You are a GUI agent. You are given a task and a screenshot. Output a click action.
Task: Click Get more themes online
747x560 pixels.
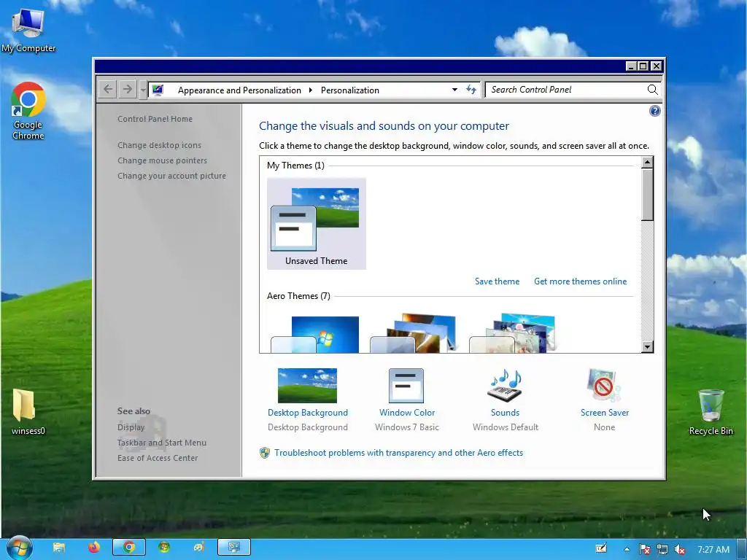point(580,281)
